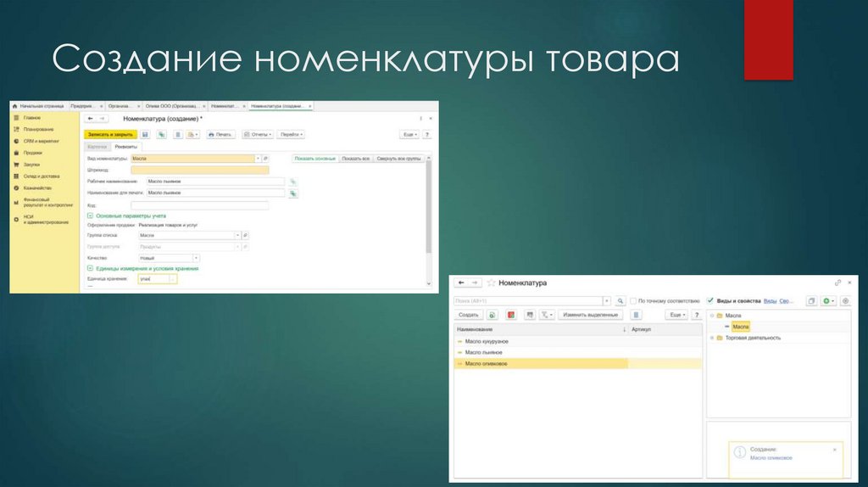Open green plus dropdown in views panel
This screenshot has width=868, height=487.
(x=828, y=301)
